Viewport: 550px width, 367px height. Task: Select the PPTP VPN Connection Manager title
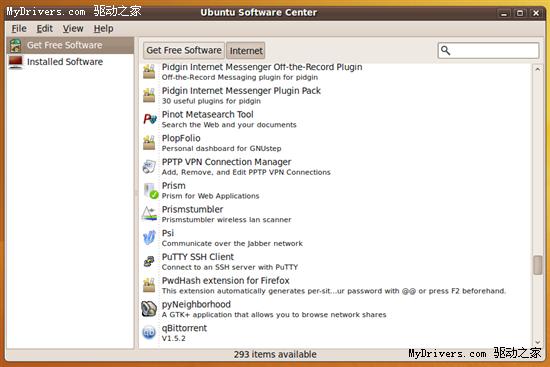(226, 162)
